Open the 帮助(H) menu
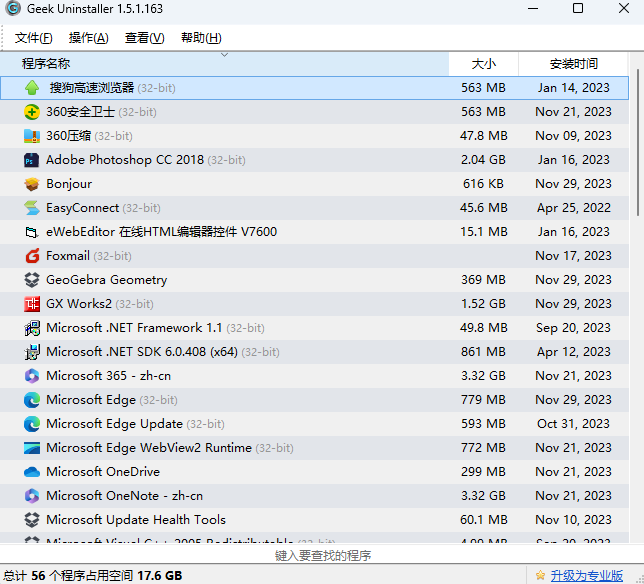Image resolution: width=644 pixels, height=584 pixels. 201,38
